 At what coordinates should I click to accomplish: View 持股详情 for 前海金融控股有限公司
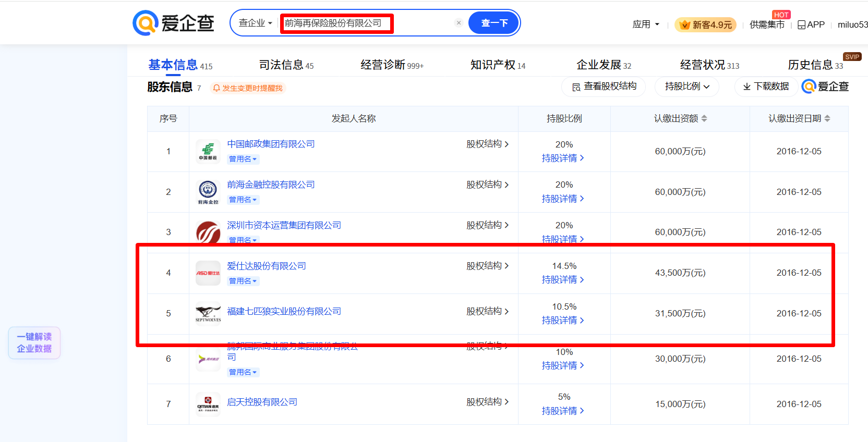coord(563,199)
